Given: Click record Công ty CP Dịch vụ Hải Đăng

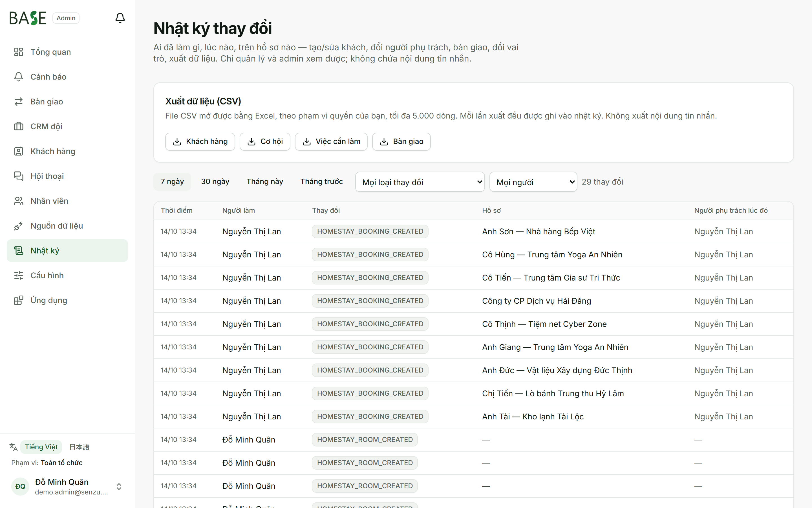Looking at the screenshot, I should click(x=537, y=301).
